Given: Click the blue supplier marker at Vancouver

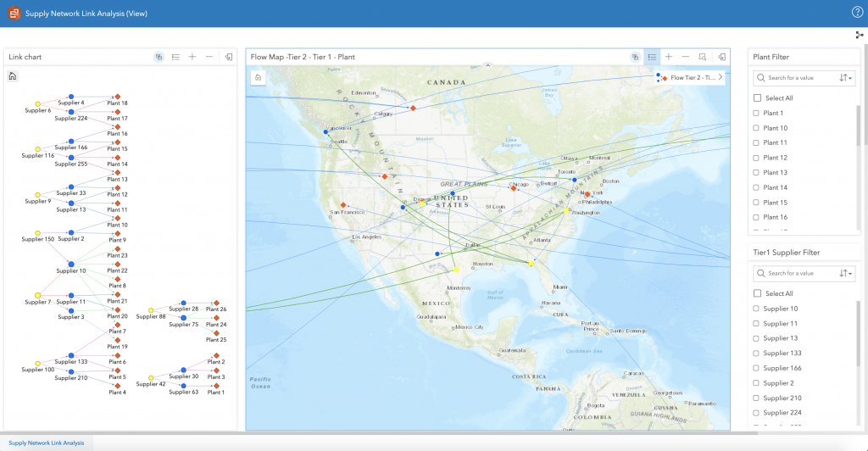Looking at the screenshot, I should pyautogui.click(x=325, y=131).
